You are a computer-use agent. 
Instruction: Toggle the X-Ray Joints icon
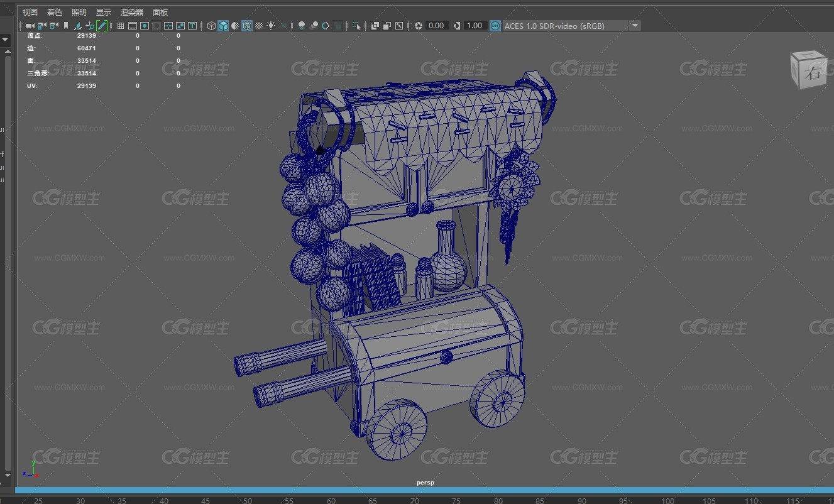point(399,26)
